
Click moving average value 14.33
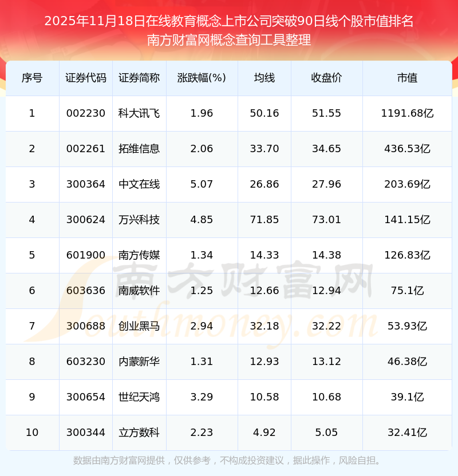264,255
